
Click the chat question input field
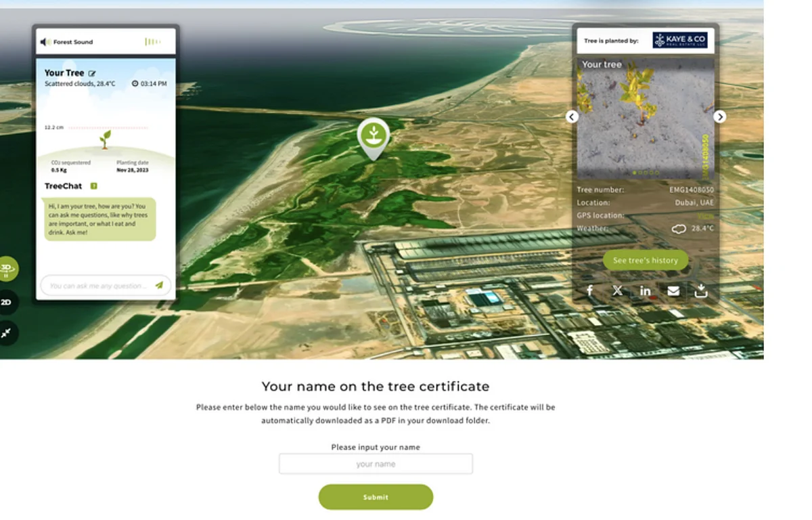[x=97, y=286]
